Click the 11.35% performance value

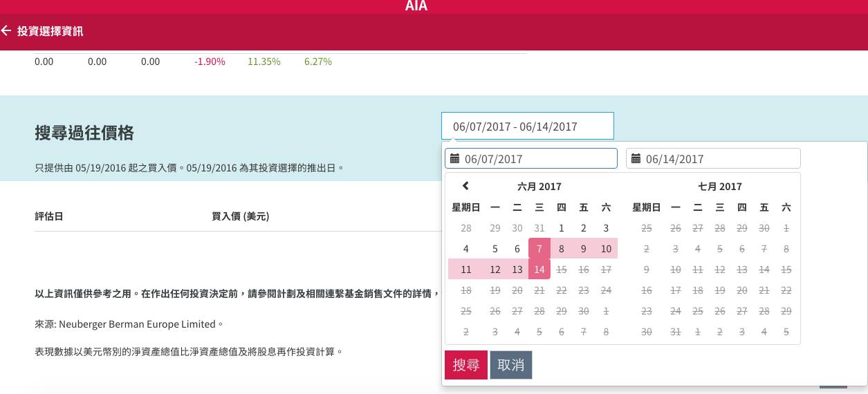point(264,62)
